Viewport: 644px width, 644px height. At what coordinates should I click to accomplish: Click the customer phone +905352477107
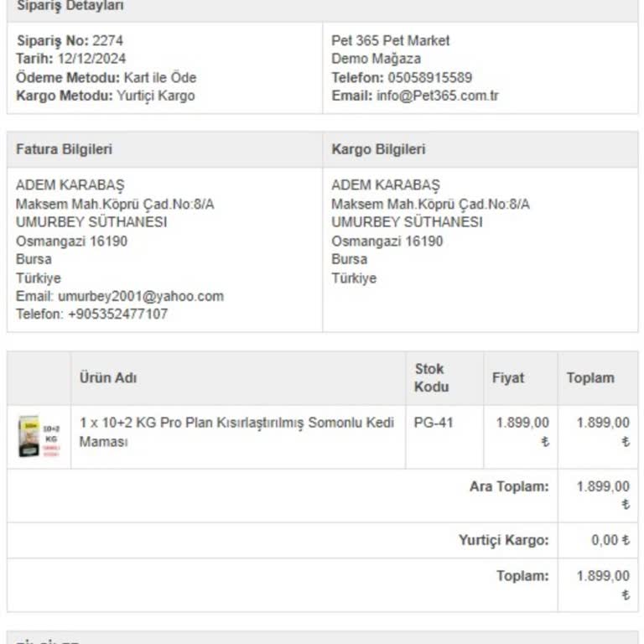(117, 314)
